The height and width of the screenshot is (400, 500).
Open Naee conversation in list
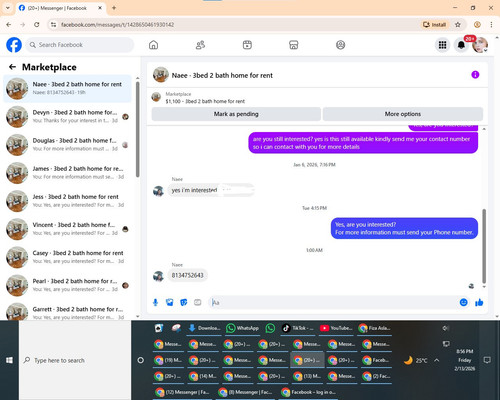[67, 88]
